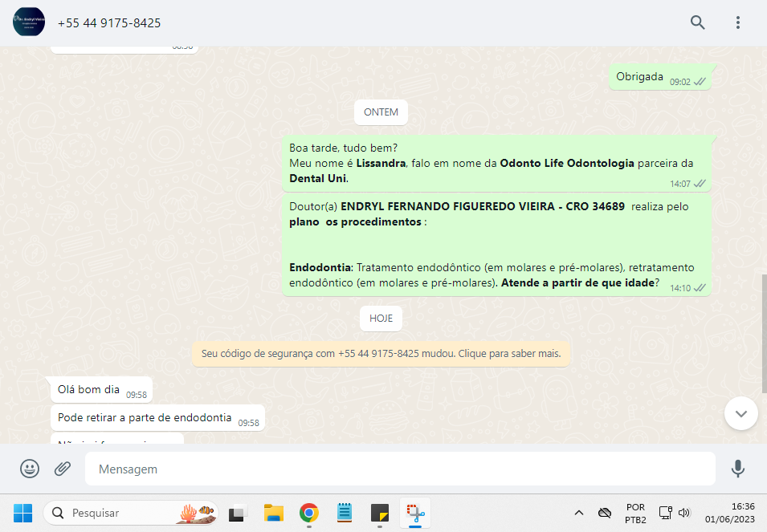Screen dimensions: 767x532
Task: Open Snipping Tool from taskbar
Action: [415, 513]
